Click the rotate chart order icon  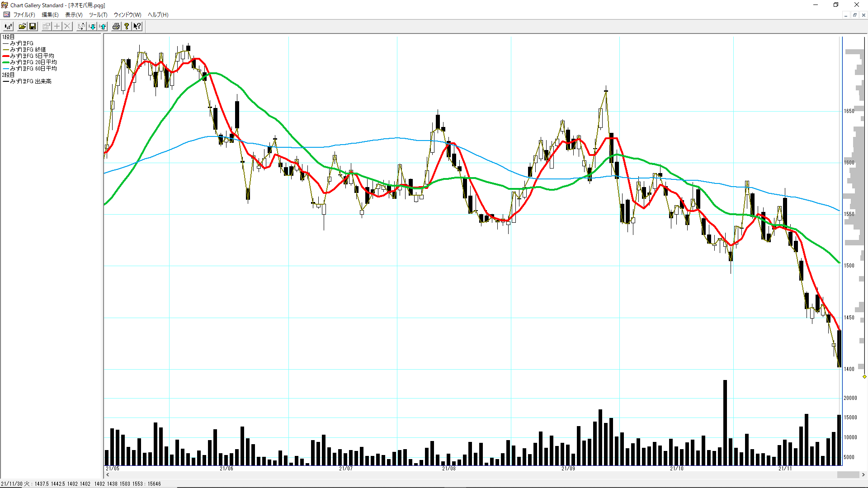click(81, 26)
